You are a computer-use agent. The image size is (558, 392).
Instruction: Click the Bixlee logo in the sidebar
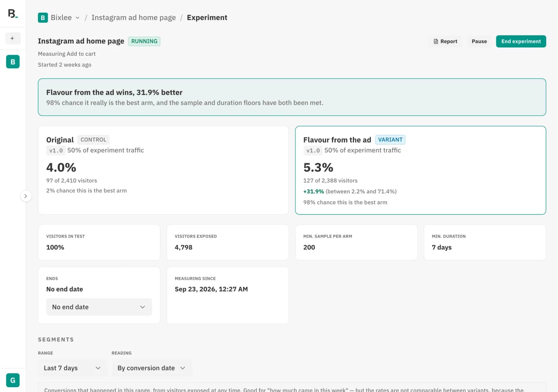pyautogui.click(x=13, y=14)
